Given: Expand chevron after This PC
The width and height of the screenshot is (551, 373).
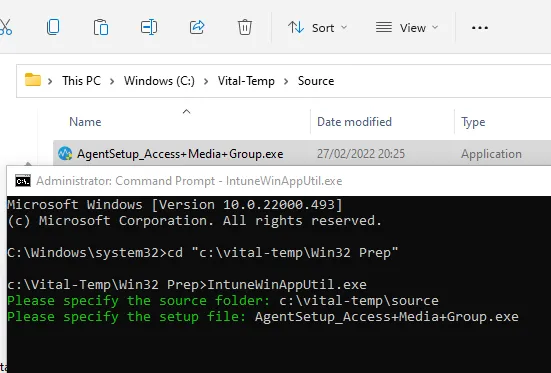Looking at the screenshot, I should tap(112, 82).
